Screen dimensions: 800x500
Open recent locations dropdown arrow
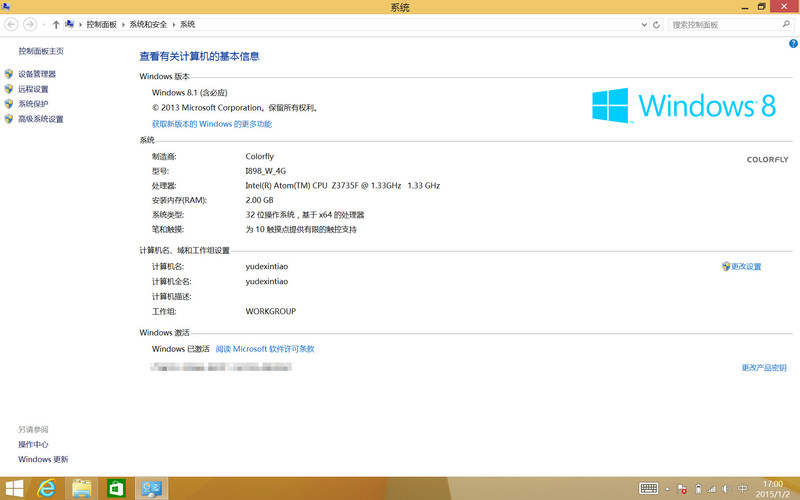44,24
